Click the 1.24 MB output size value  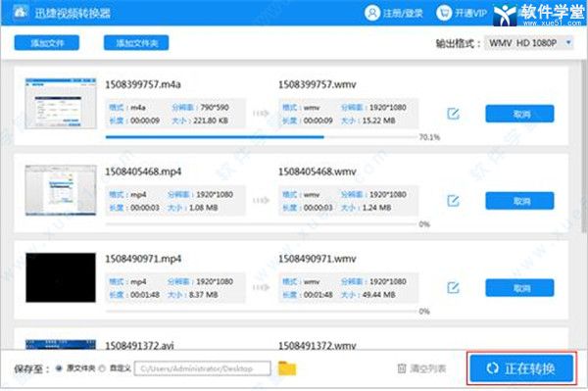(x=377, y=208)
